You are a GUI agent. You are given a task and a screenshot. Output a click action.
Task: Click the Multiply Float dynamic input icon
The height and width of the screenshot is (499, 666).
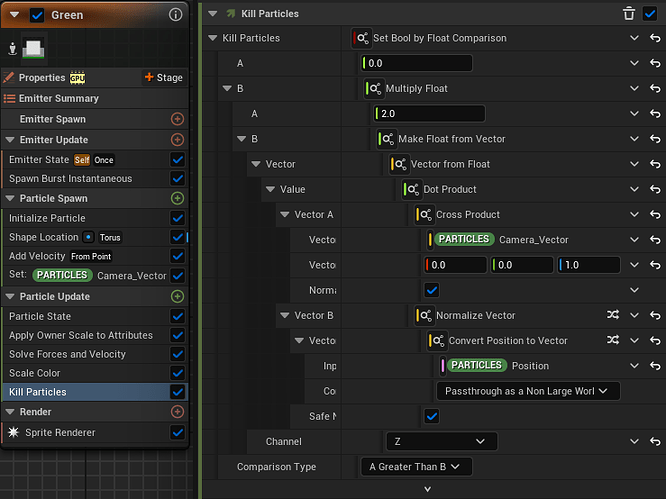pos(375,88)
